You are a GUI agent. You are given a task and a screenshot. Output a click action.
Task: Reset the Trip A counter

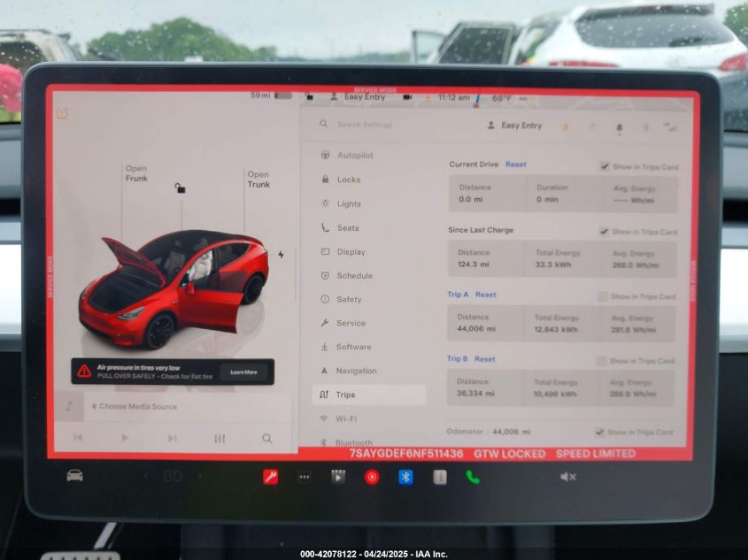click(x=485, y=295)
